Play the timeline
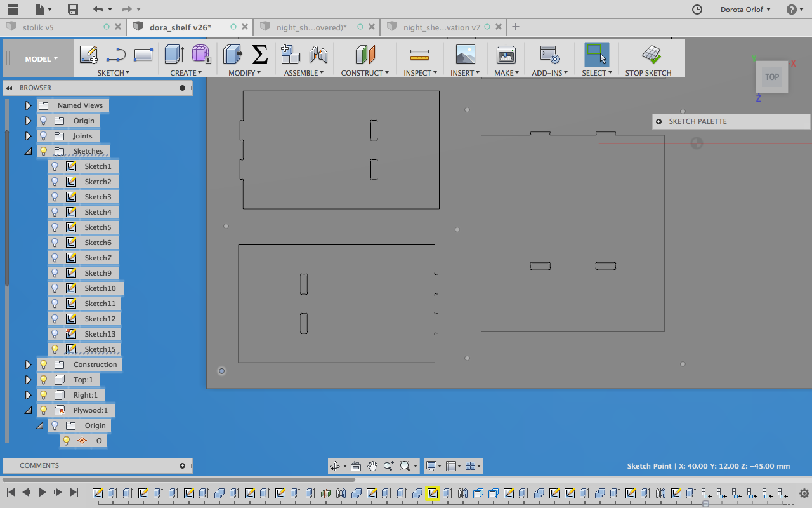 42,492
